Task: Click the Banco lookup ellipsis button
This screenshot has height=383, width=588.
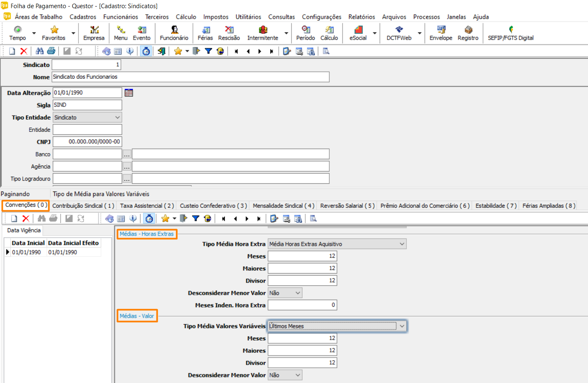Action: pyautogui.click(x=127, y=155)
